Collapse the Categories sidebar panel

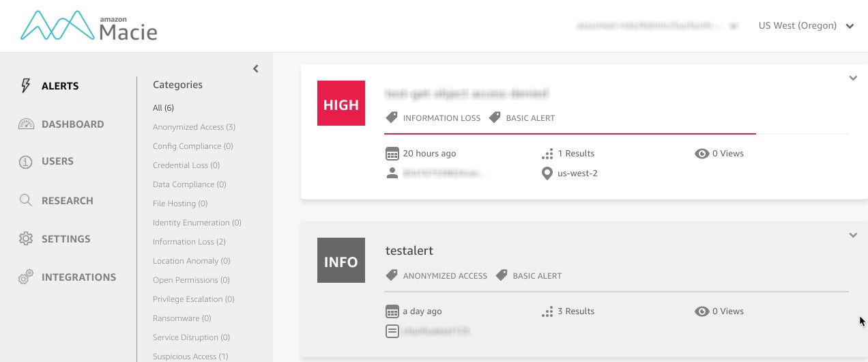point(256,68)
